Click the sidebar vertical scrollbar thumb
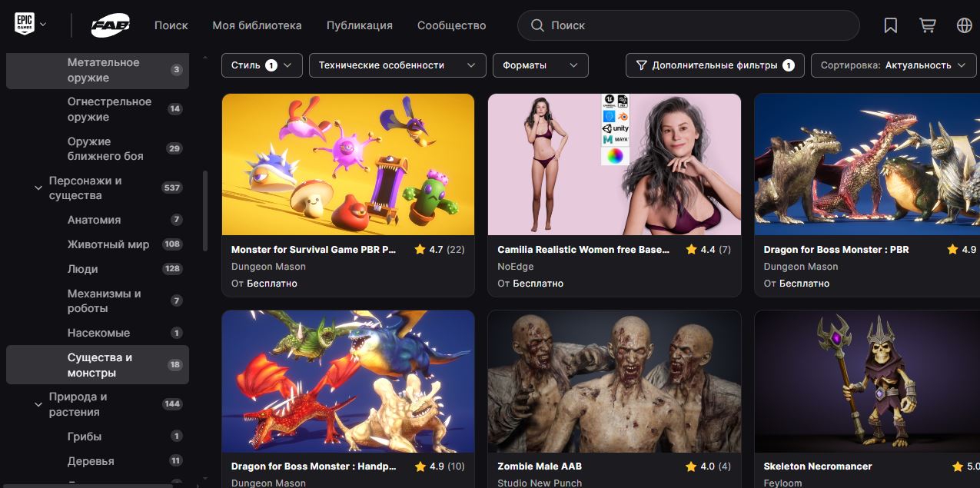The height and width of the screenshot is (488, 980). coord(204,211)
